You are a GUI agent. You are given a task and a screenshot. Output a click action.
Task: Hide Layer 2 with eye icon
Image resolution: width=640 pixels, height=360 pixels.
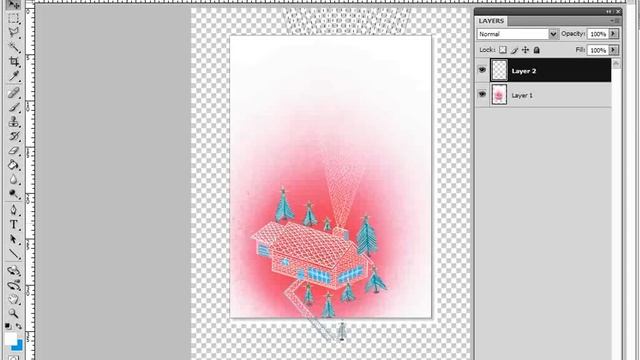pos(482,70)
